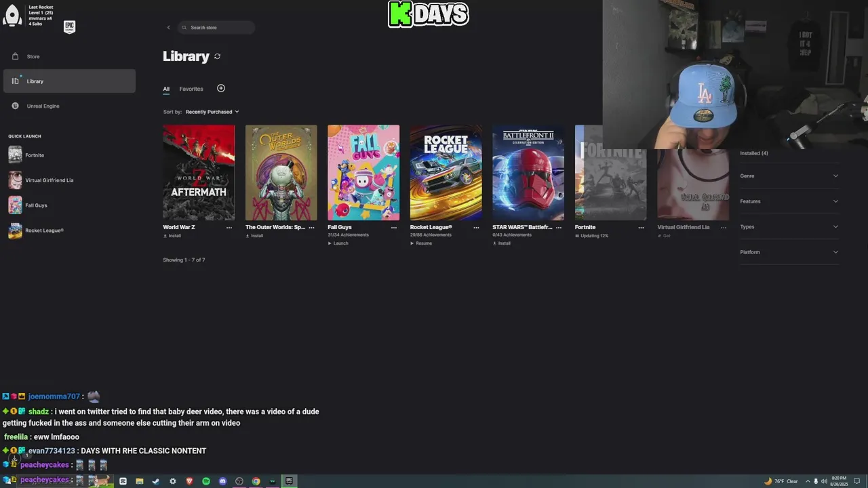Select Library in the sidebar
This screenshot has height=488, width=868.
point(68,81)
